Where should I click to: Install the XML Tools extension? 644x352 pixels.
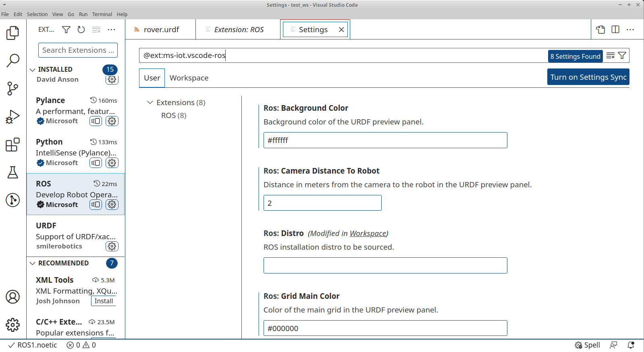click(104, 301)
